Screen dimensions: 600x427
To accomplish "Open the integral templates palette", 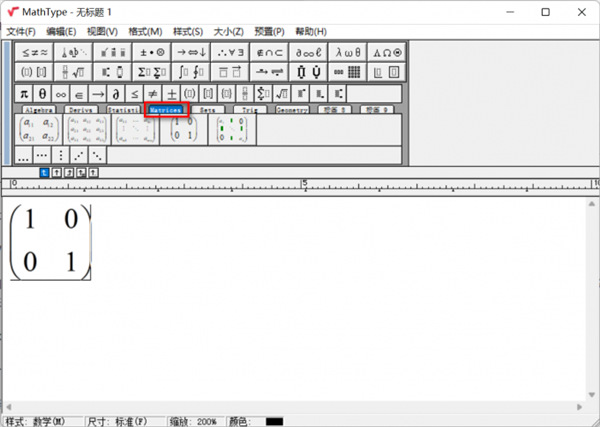I will click(191, 72).
